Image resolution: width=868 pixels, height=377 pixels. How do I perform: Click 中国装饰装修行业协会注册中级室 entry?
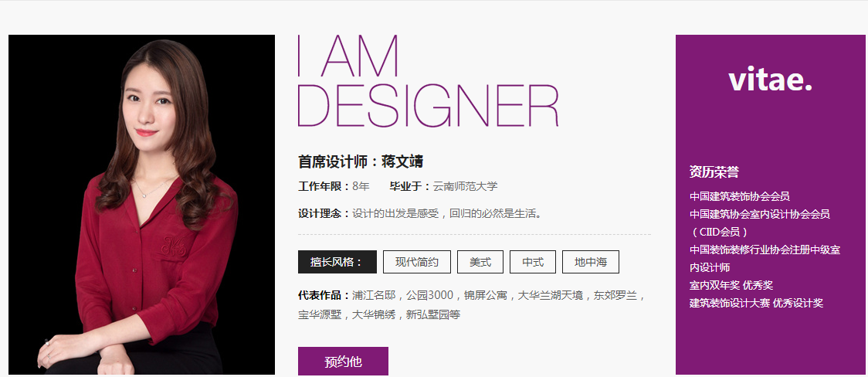(765, 250)
